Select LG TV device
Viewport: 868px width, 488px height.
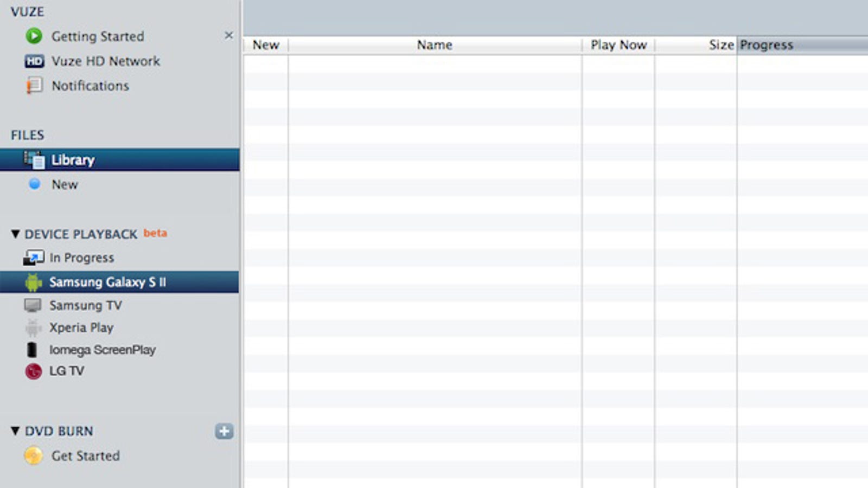(67, 371)
